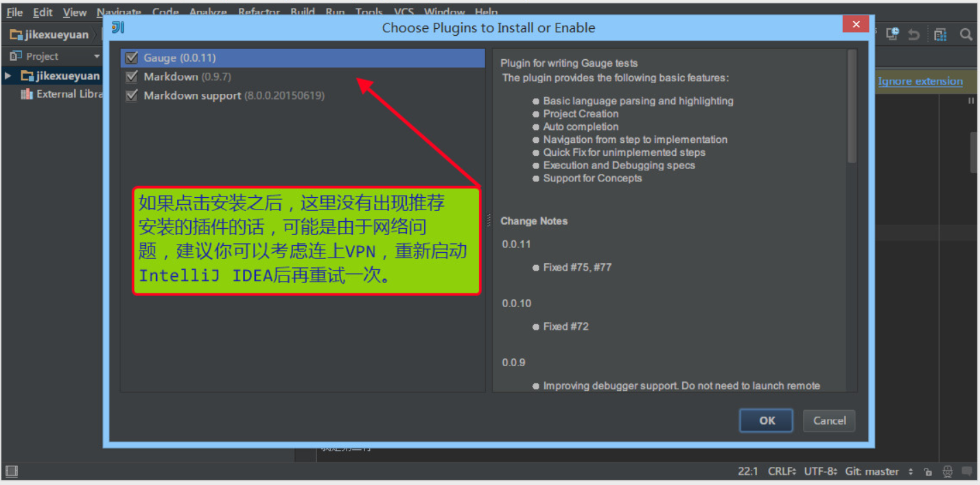Open the Git: master branch selector

[x=879, y=471]
